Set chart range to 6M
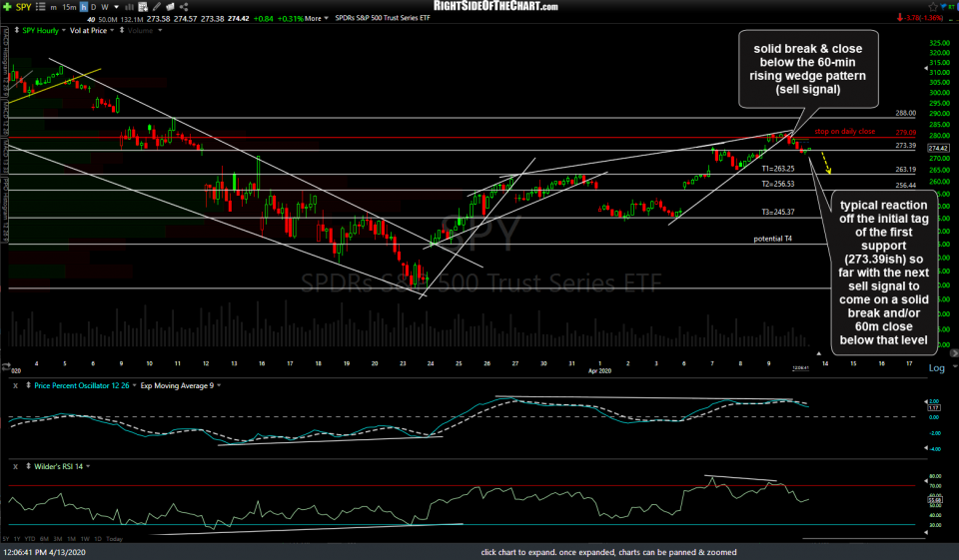Screen dimensions: 959x560 (x=44, y=539)
